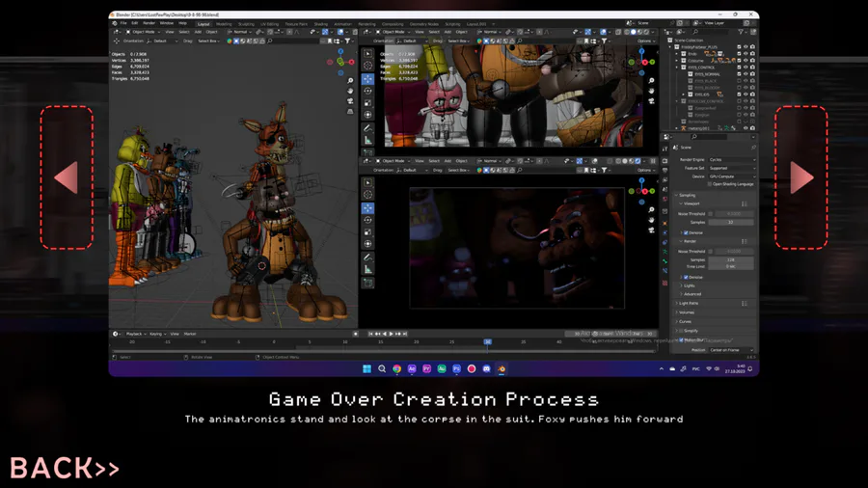Screen dimensions: 868x488
Task: Click the current frame marker on timeline
Action: tap(488, 342)
